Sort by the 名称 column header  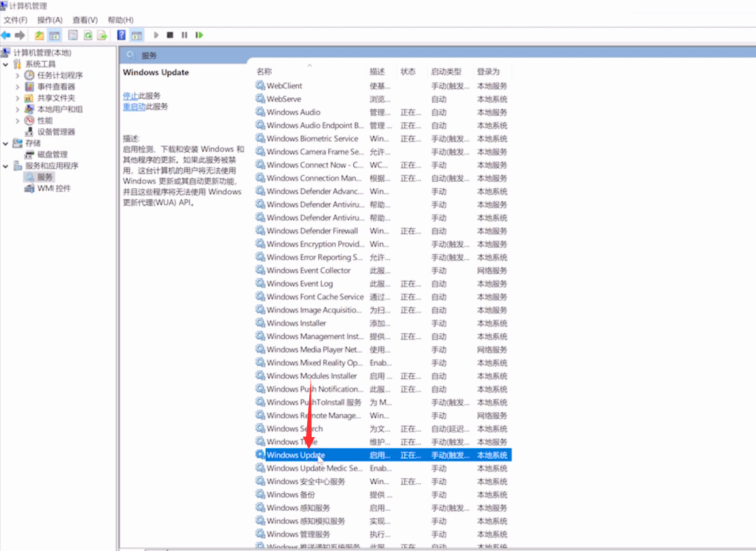[x=264, y=72]
